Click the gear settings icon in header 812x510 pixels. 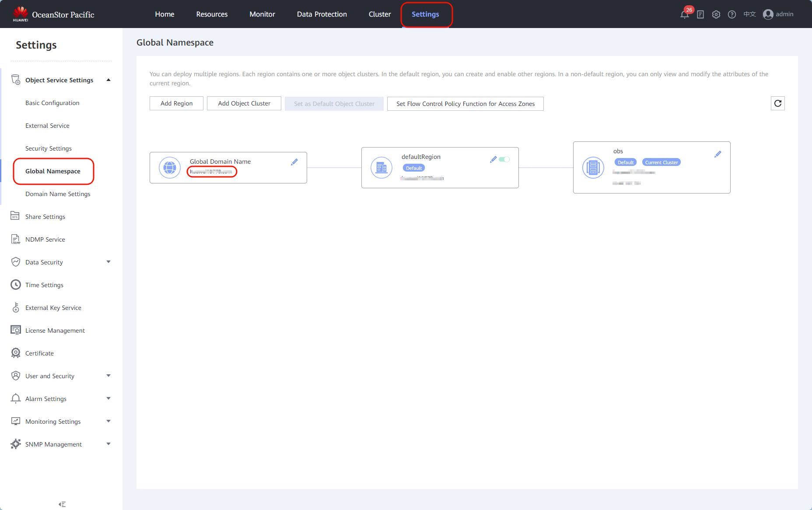[x=716, y=14]
